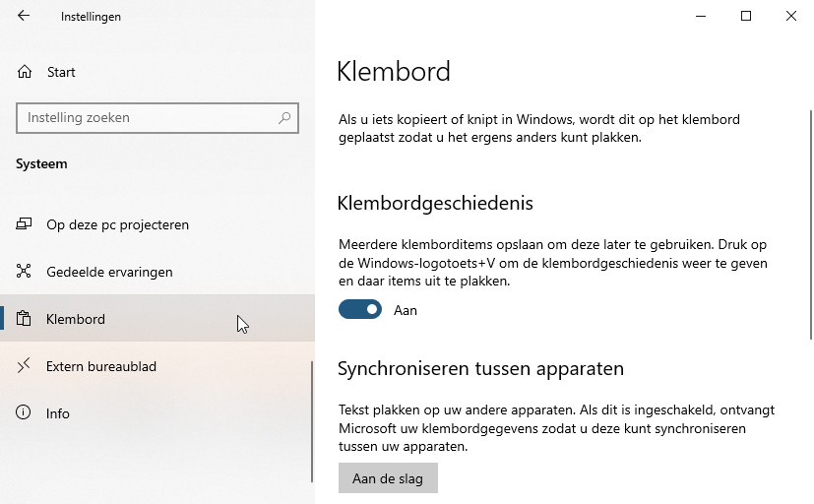Maximize the Instellingen window
The width and height of the screenshot is (814, 504).
click(746, 16)
